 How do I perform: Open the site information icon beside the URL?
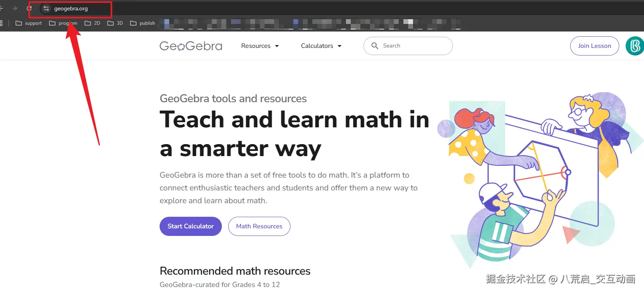[x=46, y=8]
